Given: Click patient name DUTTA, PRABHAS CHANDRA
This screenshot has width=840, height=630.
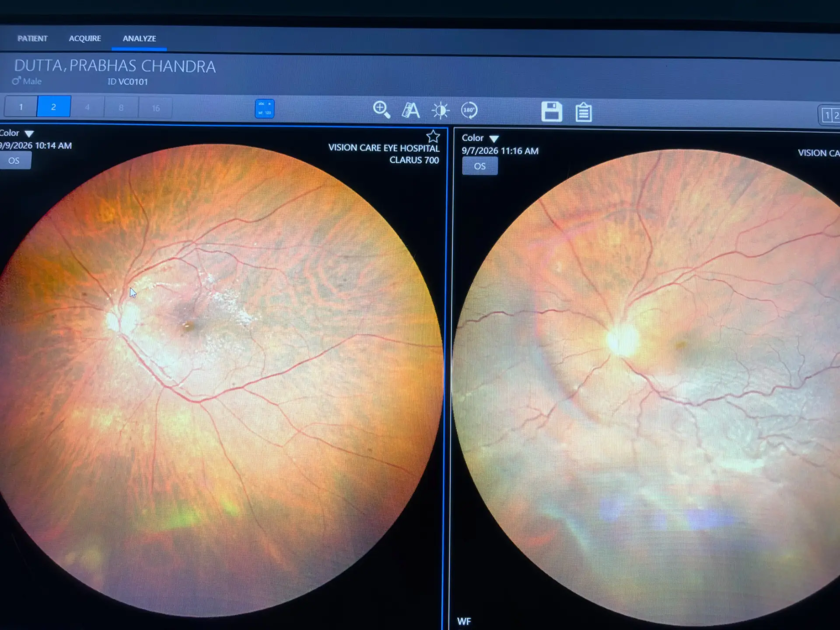Looking at the screenshot, I should coord(115,66).
